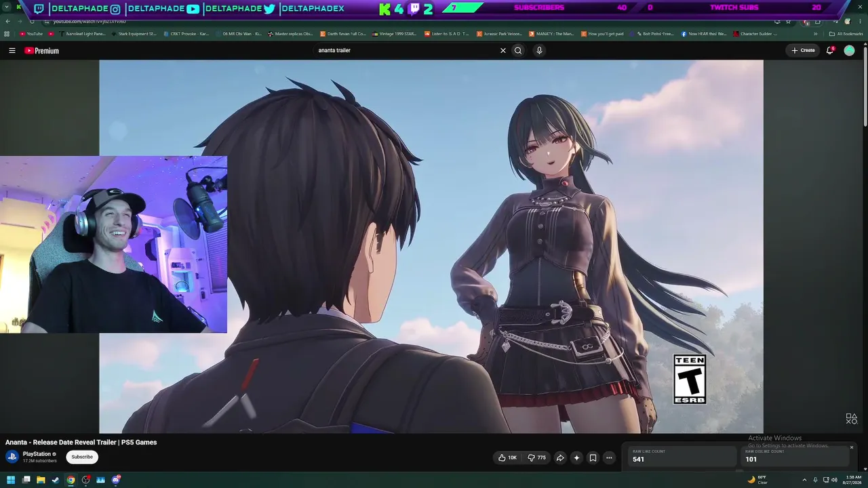The image size is (868, 488).
Task: Open the Chrome apps grid shortcut
Action: tap(7, 34)
